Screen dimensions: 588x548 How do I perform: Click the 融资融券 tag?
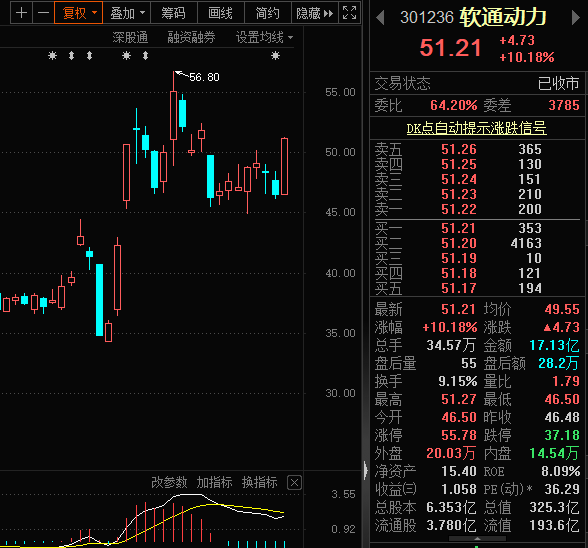tap(191, 37)
